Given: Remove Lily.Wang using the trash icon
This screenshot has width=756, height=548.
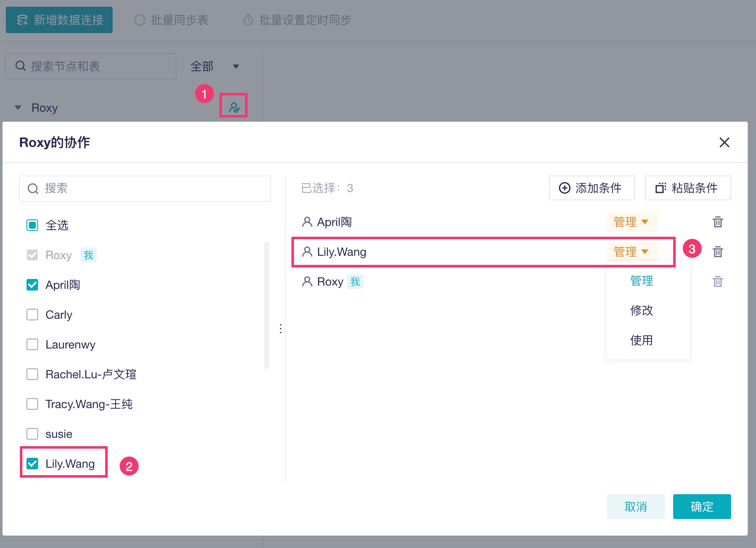Looking at the screenshot, I should [x=717, y=252].
